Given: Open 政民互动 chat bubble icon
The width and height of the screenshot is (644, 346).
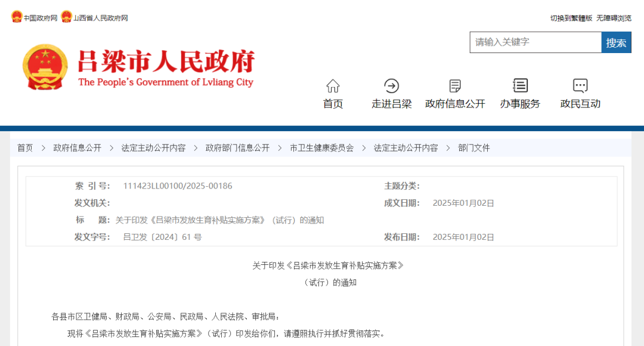Looking at the screenshot, I should 580,85.
